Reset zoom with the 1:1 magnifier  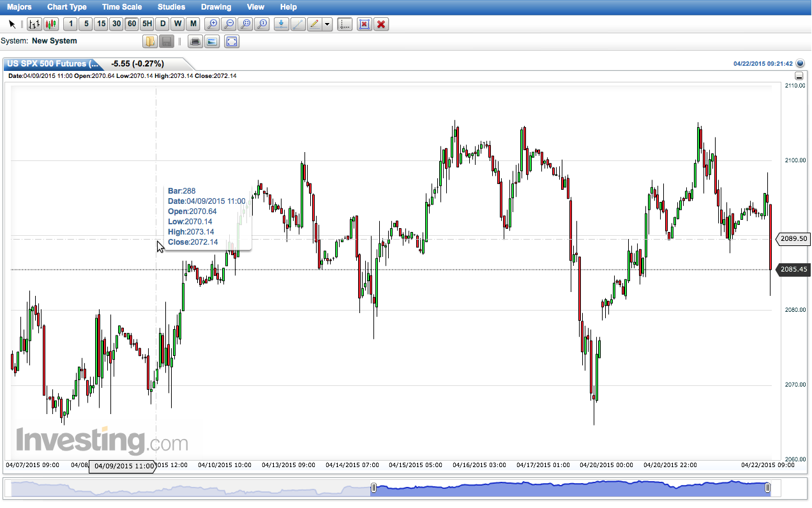coord(262,24)
